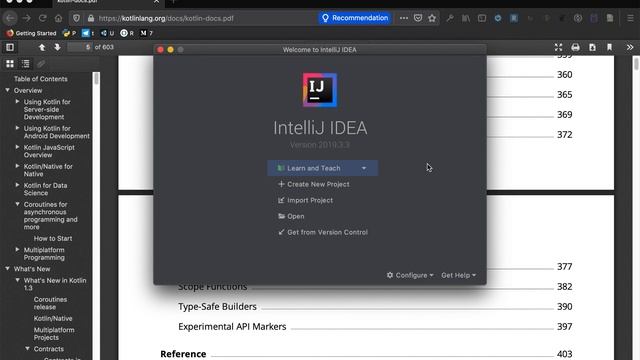This screenshot has width=640, height=360.
Task: Click Create New Project
Action: point(314,184)
